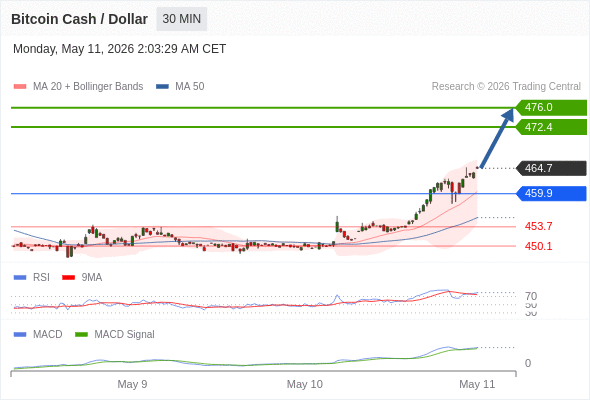Select the May 10 date axis label
This screenshot has width=590, height=400.
(304, 384)
